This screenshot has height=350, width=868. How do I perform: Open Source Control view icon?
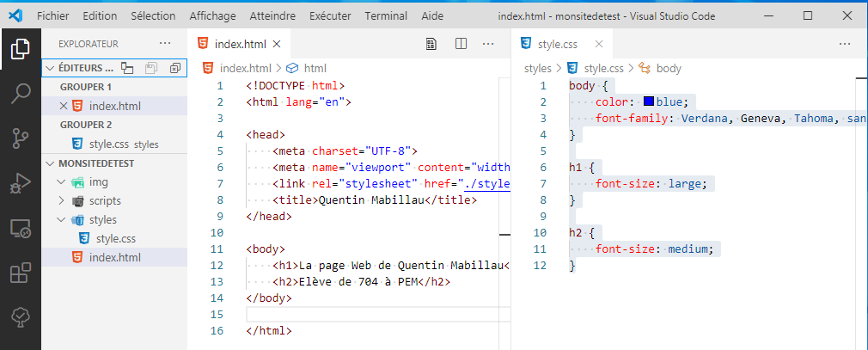click(21, 138)
